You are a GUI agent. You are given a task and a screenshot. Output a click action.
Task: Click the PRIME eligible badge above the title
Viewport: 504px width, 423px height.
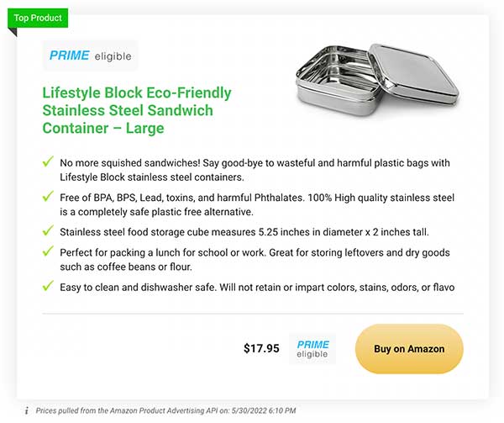[x=91, y=56]
